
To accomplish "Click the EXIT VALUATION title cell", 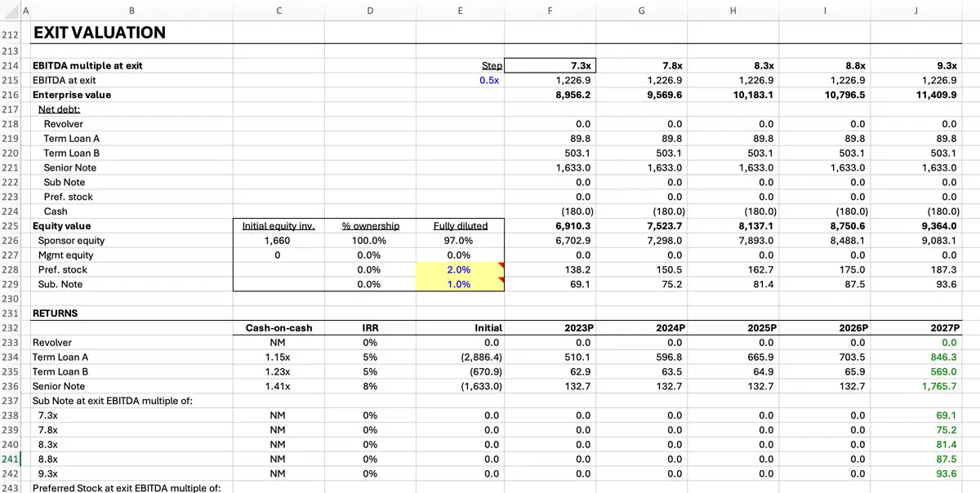I will tap(100, 33).
